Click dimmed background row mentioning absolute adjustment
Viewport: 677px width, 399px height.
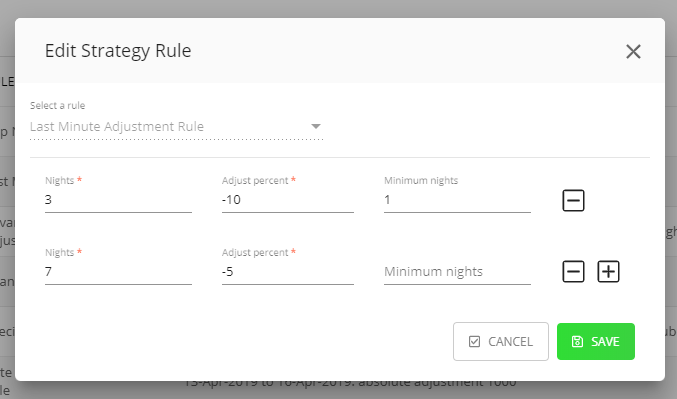point(350,384)
